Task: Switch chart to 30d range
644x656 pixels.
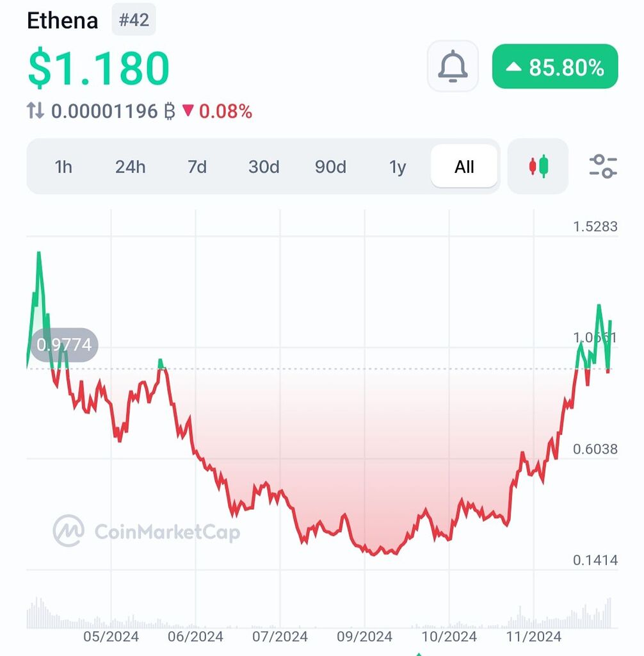Action: (x=264, y=167)
